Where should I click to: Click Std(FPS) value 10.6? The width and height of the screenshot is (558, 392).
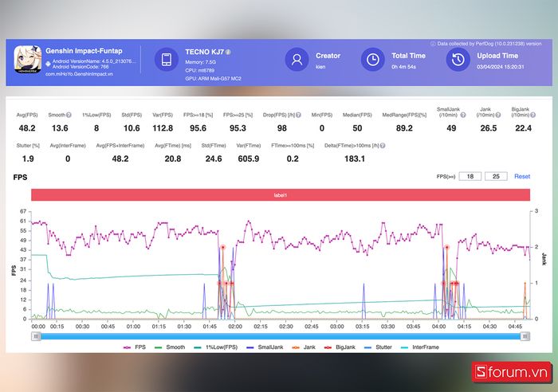pyautogui.click(x=132, y=128)
